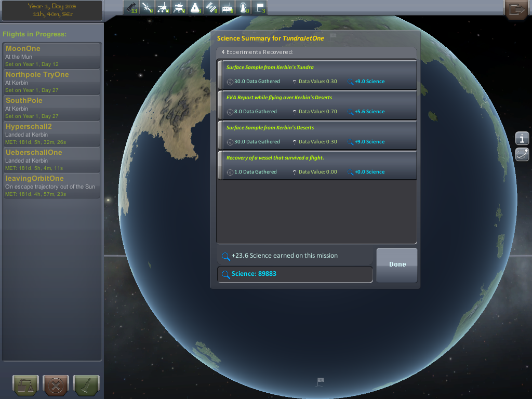Select the Northpole TryOne flight
532x399 pixels.
tap(51, 82)
